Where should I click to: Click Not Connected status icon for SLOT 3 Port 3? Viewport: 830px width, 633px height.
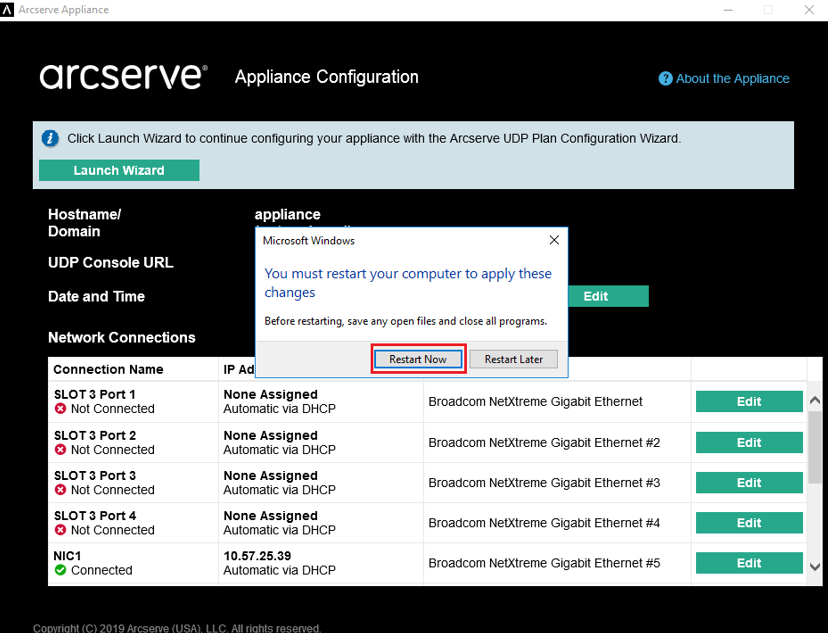pyautogui.click(x=60, y=490)
